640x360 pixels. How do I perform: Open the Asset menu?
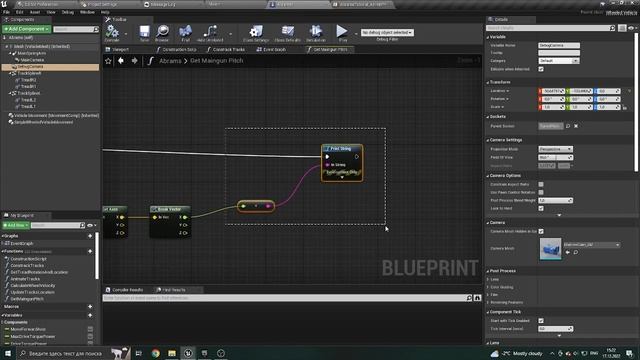coord(35,12)
